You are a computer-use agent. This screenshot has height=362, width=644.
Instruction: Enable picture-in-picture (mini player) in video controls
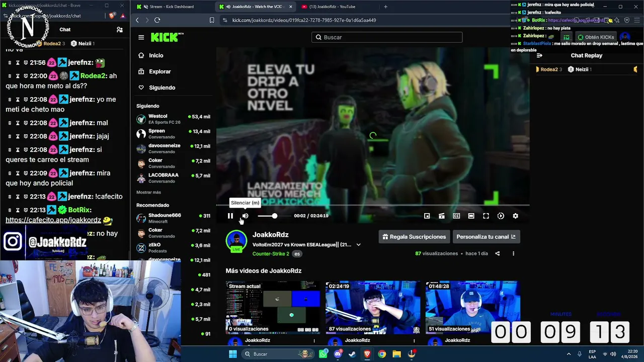[x=427, y=216]
